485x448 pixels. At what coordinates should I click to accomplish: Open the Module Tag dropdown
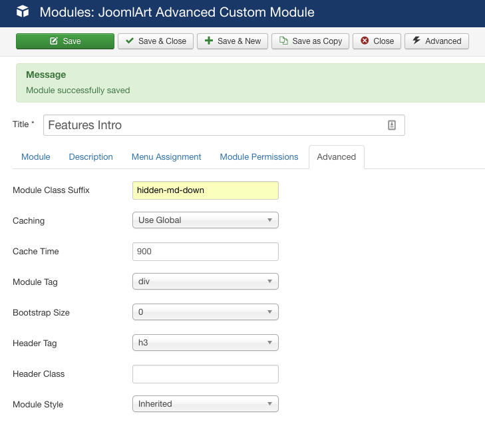(x=205, y=282)
